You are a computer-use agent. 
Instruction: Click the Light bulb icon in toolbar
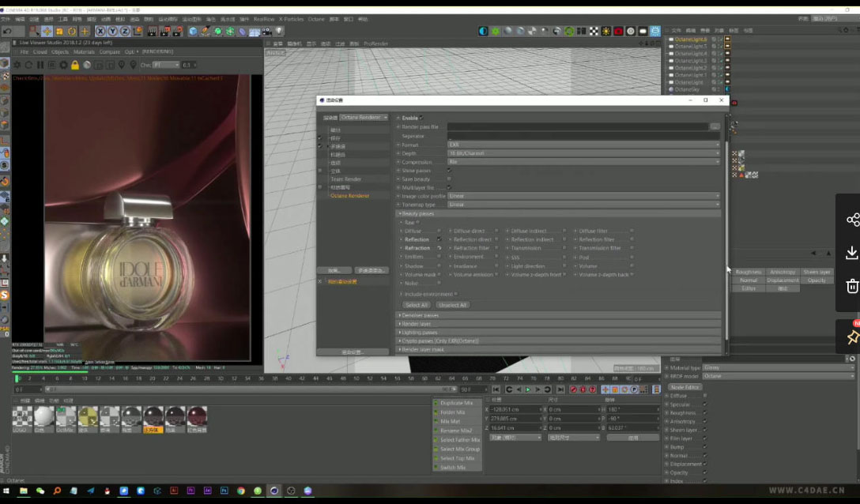pos(279,32)
